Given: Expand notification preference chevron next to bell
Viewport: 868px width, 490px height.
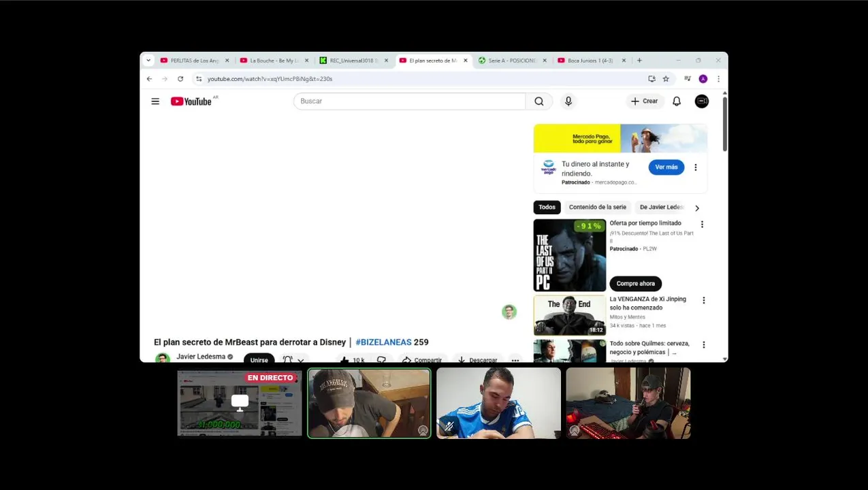Looking at the screenshot, I should tap(300, 359).
